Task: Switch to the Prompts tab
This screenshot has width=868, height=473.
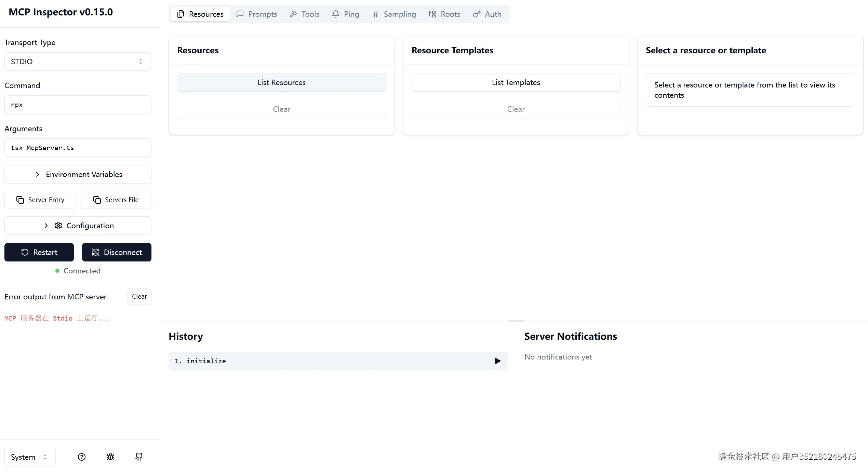Action: [x=256, y=14]
